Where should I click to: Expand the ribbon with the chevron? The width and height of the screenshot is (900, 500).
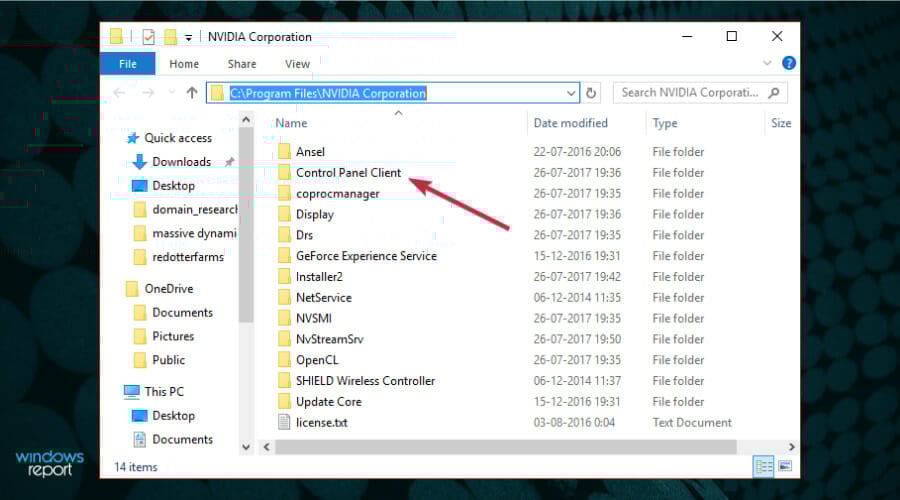(767, 63)
